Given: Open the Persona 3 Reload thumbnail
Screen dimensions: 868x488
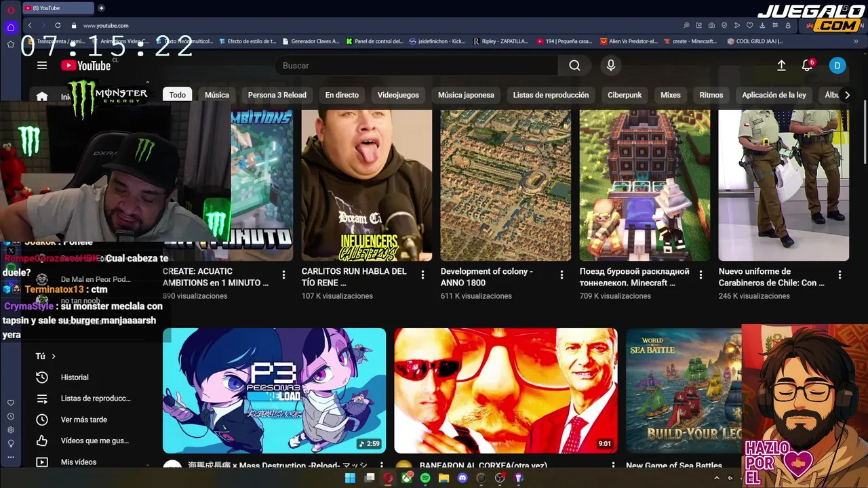Looking at the screenshot, I should tap(274, 390).
